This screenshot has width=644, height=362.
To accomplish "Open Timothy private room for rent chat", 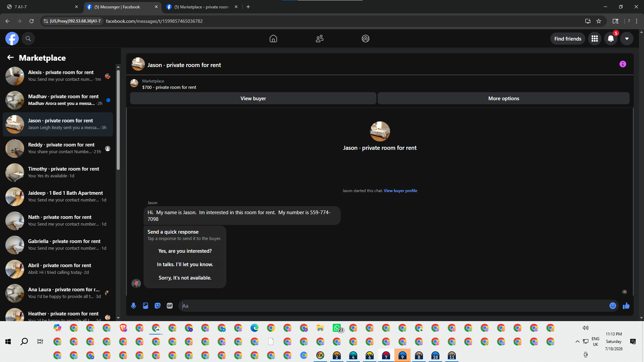I will pyautogui.click(x=58, y=173).
